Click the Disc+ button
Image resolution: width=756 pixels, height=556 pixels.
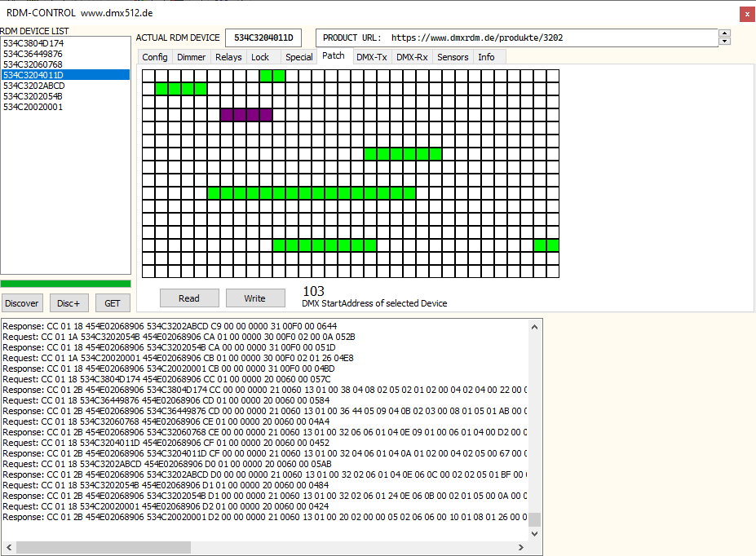tap(69, 303)
